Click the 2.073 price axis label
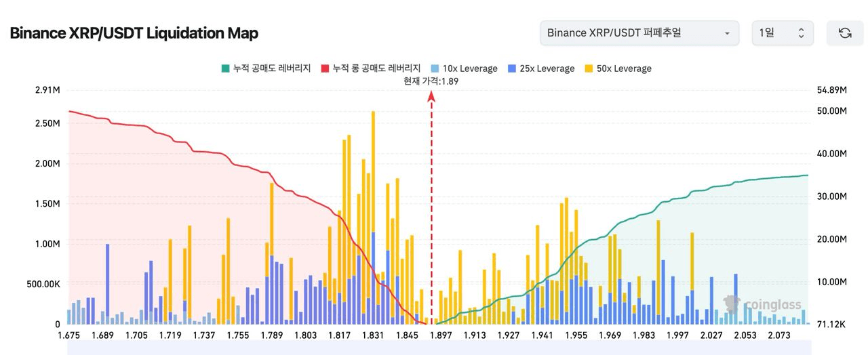The width and height of the screenshot is (868, 355). (x=779, y=335)
